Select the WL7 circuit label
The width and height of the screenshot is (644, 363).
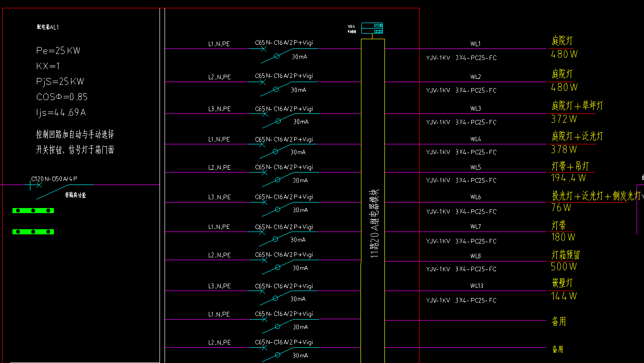[x=475, y=226]
